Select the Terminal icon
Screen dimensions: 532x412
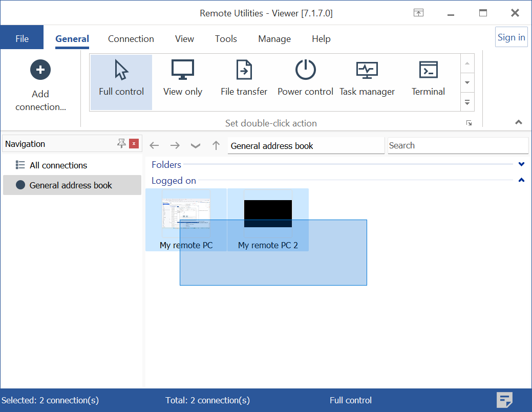click(428, 71)
